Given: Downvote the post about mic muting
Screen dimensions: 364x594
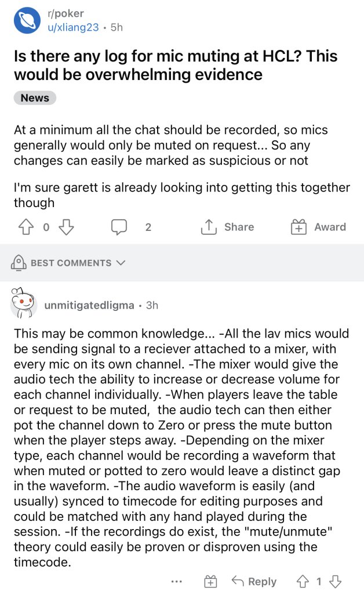Looking at the screenshot, I should (x=66, y=227).
